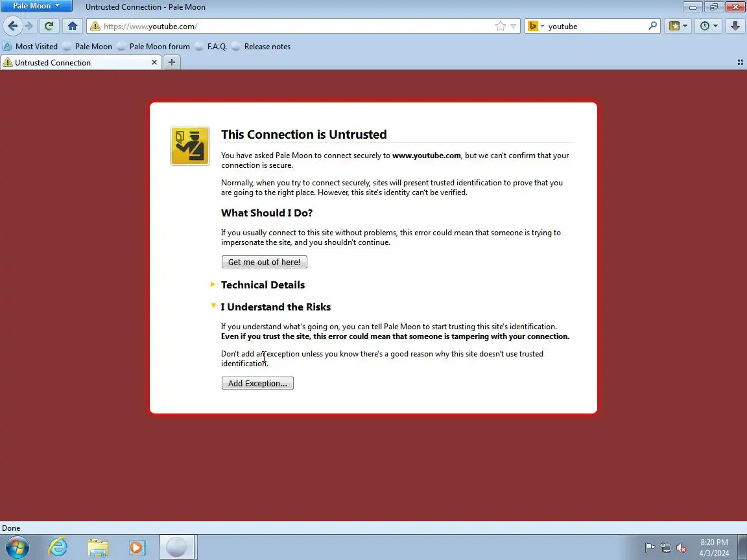The width and height of the screenshot is (747, 560).
Task: Open the Most Visited bookmarks folder
Action: 30,47
